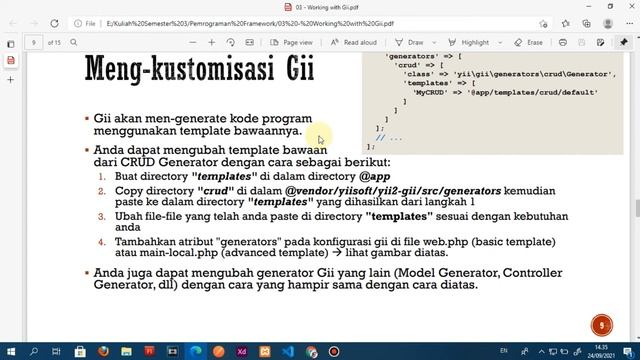Rotate the PDF page

231,42
